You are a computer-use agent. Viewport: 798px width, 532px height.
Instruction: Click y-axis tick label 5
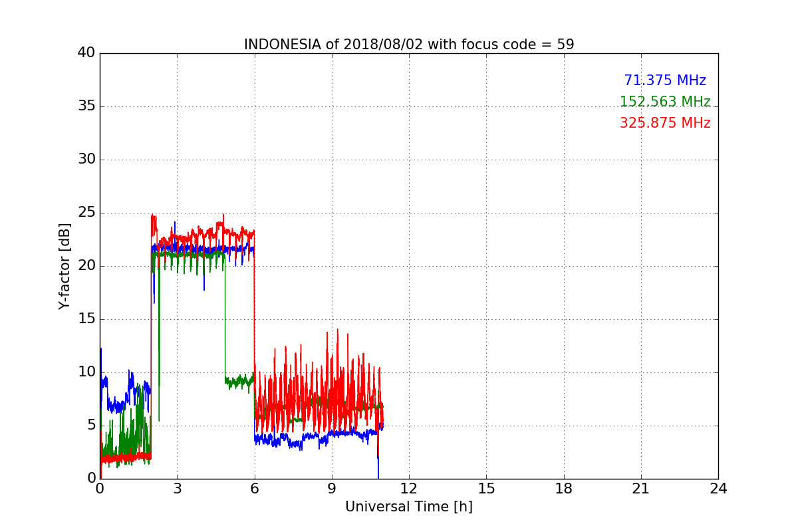[x=91, y=426]
